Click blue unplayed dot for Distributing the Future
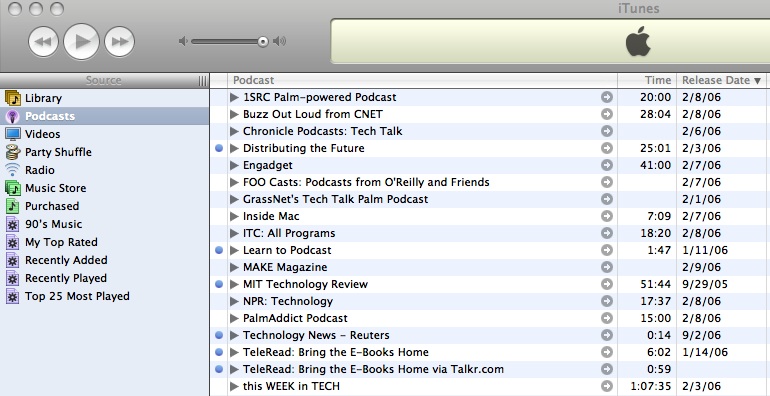Image resolution: width=770 pixels, height=396 pixels. click(220, 148)
